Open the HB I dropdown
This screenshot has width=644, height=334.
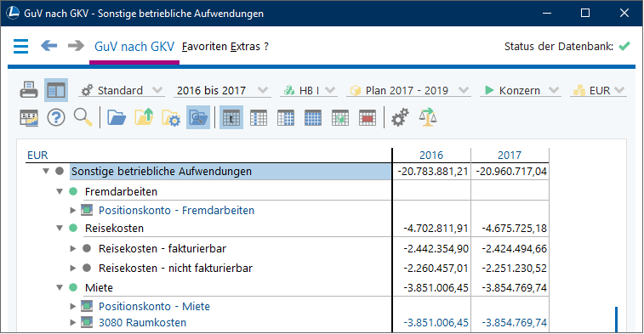309,90
